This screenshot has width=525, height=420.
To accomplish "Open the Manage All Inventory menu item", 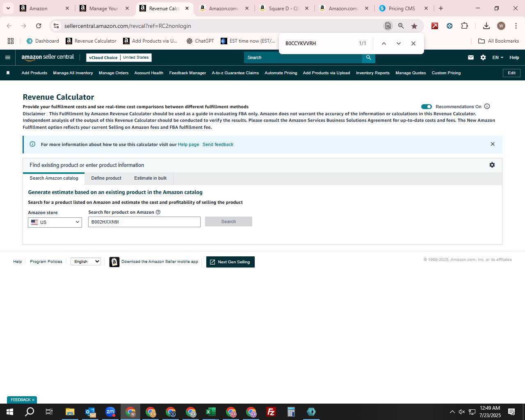I will (73, 73).
